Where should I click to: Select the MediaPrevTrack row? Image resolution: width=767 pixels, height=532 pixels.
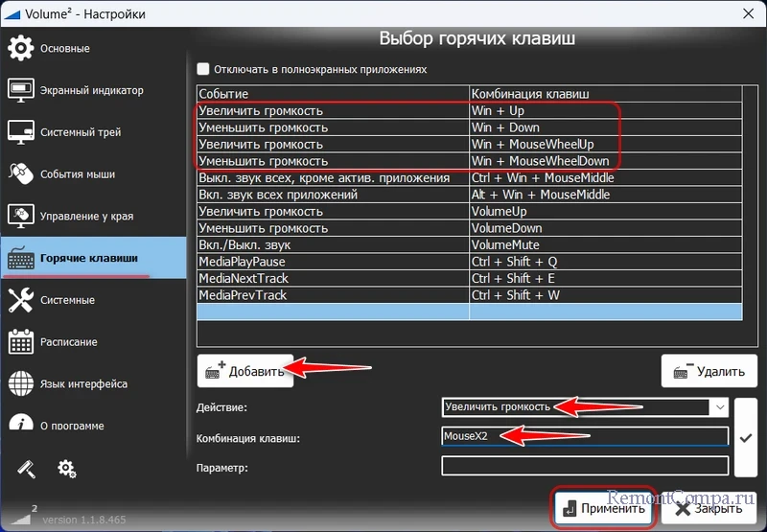pos(470,295)
